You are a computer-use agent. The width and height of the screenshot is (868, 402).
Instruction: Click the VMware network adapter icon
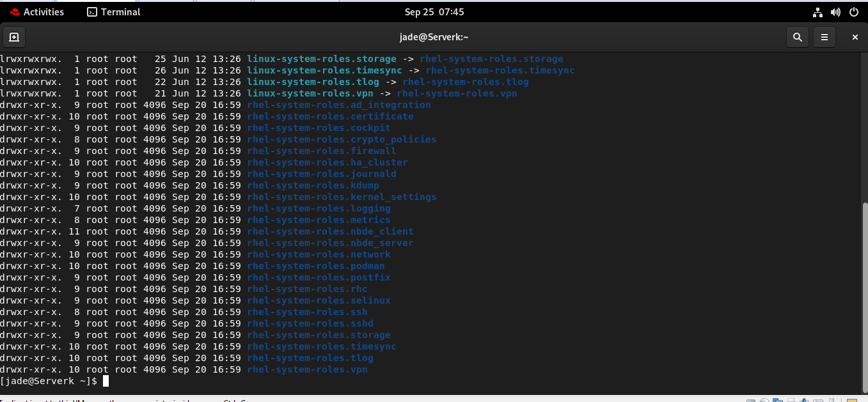778,399
